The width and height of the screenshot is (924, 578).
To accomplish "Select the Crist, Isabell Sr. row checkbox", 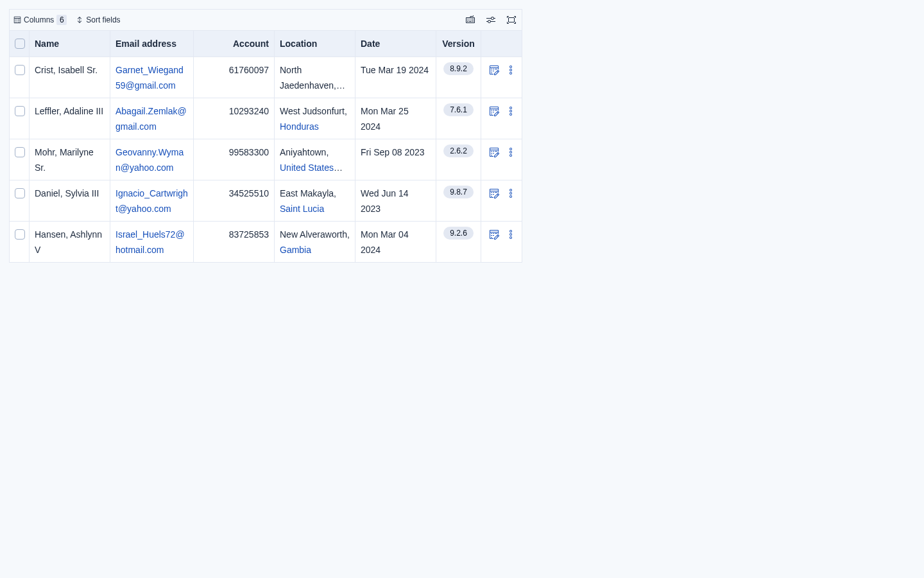I will click(x=20, y=70).
